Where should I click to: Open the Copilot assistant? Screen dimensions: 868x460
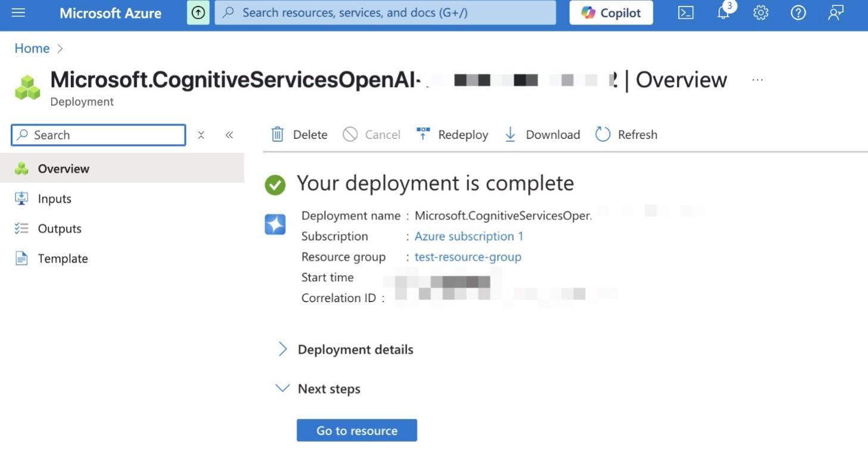pyautogui.click(x=611, y=12)
